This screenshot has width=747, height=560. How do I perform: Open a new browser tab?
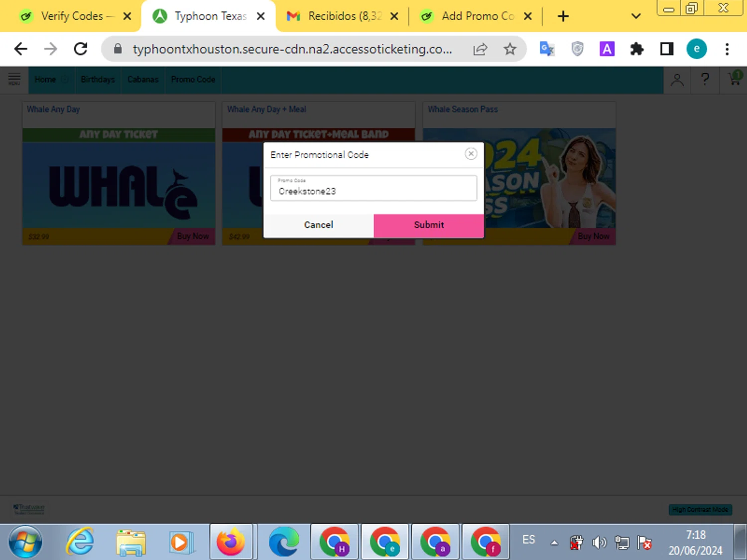point(563,16)
